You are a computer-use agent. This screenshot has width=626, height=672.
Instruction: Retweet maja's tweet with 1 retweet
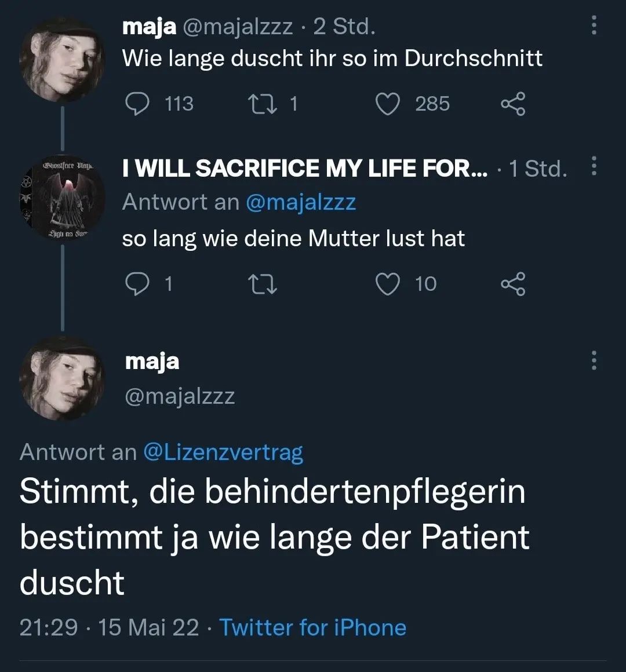(261, 104)
